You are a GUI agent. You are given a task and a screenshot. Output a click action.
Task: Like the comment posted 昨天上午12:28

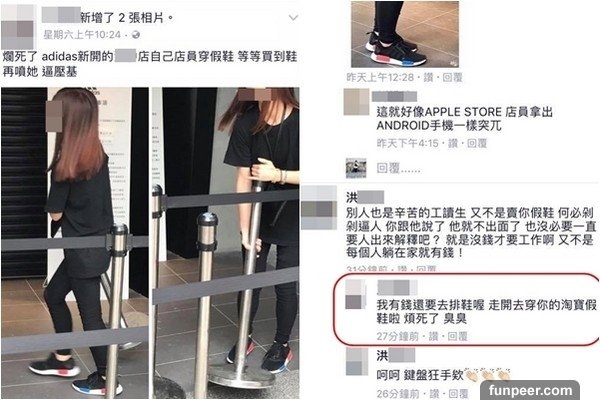[428, 78]
